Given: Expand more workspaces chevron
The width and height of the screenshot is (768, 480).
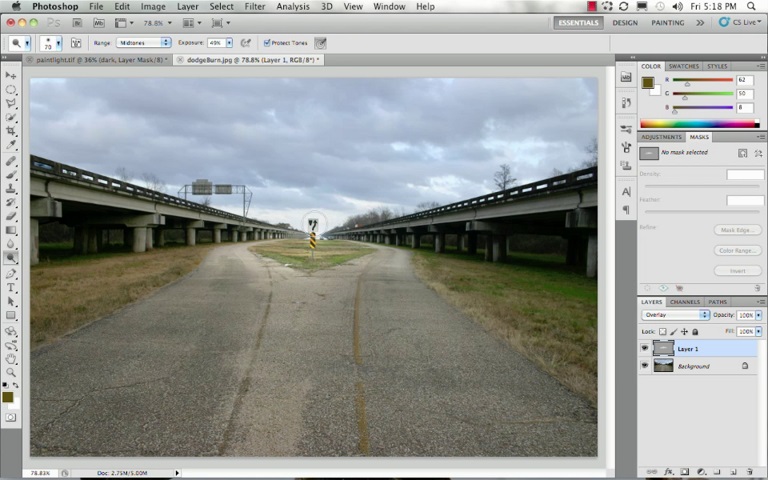Looking at the screenshot, I should point(700,23).
